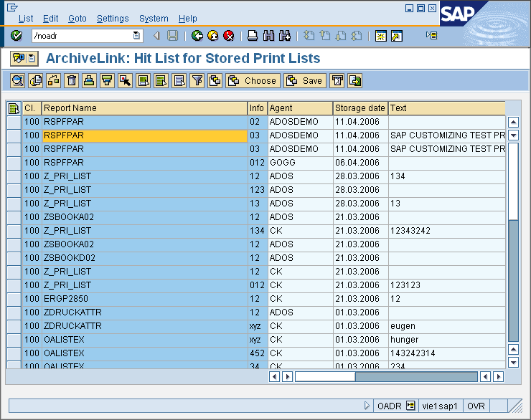The width and height of the screenshot is (531, 420).
Task: Expand status bar system info selector next to OADR
Action: [x=410, y=406]
